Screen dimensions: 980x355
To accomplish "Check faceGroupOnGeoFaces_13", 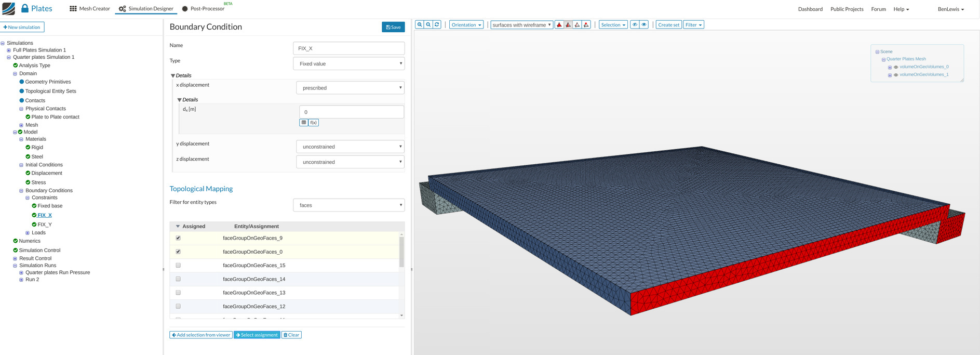I will (x=178, y=293).
